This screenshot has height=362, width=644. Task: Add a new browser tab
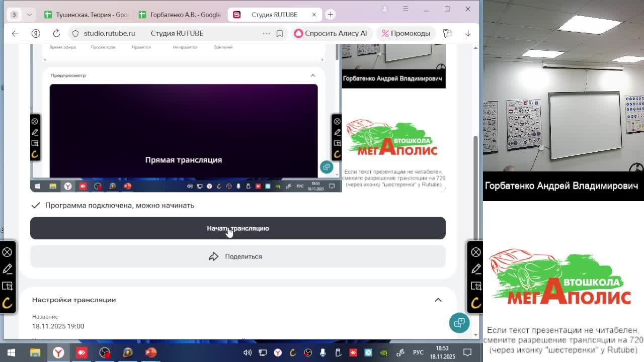click(x=331, y=15)
